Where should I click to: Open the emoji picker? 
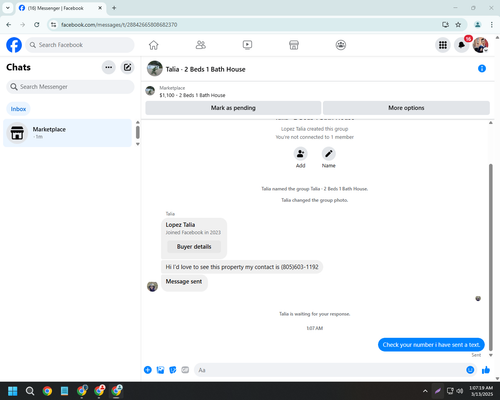click(470, 370)
